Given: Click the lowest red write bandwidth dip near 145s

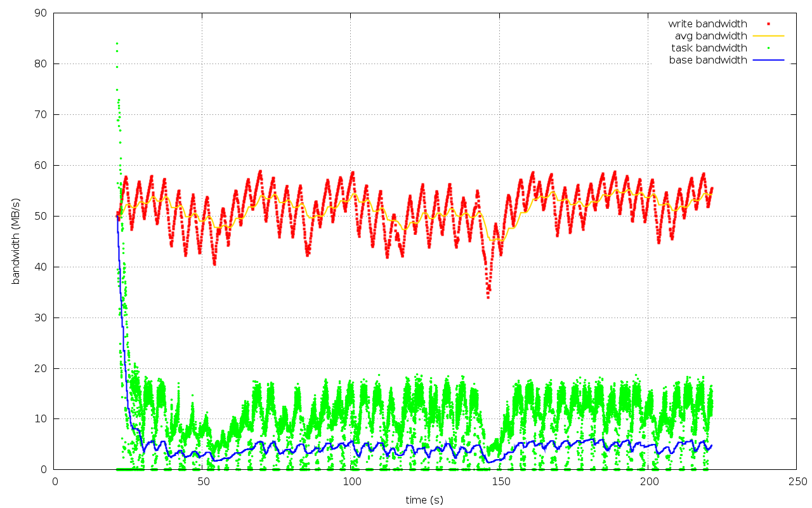Looking at the screenshot, I should point(488,297).
